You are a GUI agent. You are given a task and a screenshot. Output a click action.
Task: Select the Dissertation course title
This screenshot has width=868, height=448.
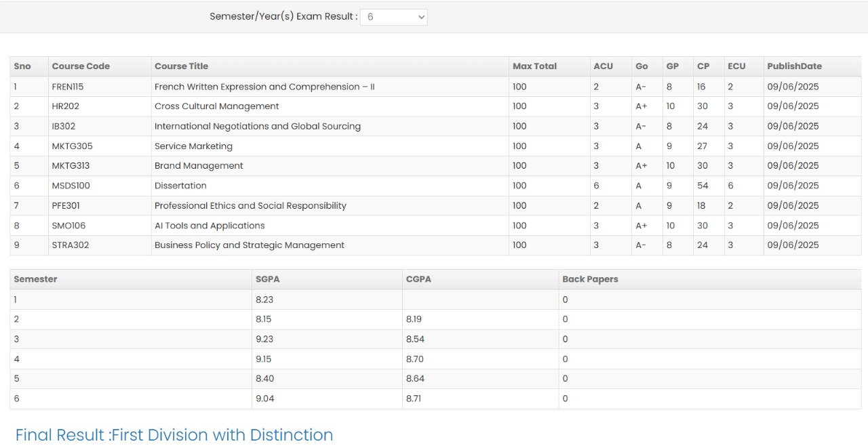180,186
